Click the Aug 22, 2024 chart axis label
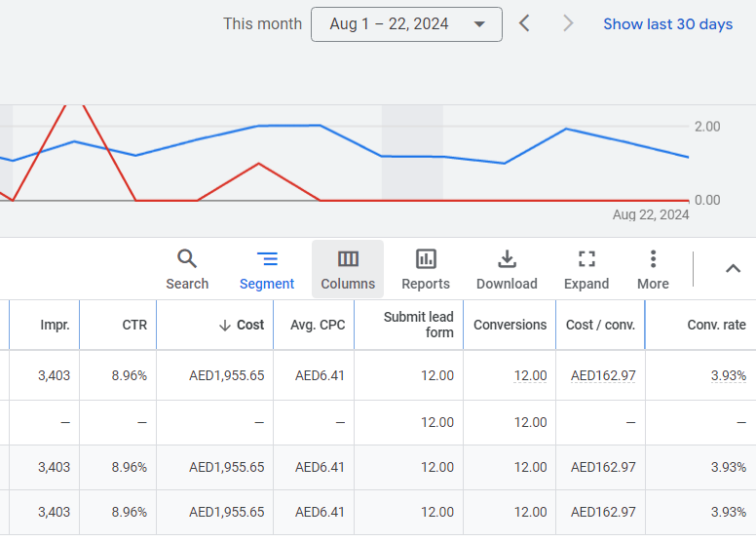756x542 pixels. pyautogui.click(x=651, y=214)
